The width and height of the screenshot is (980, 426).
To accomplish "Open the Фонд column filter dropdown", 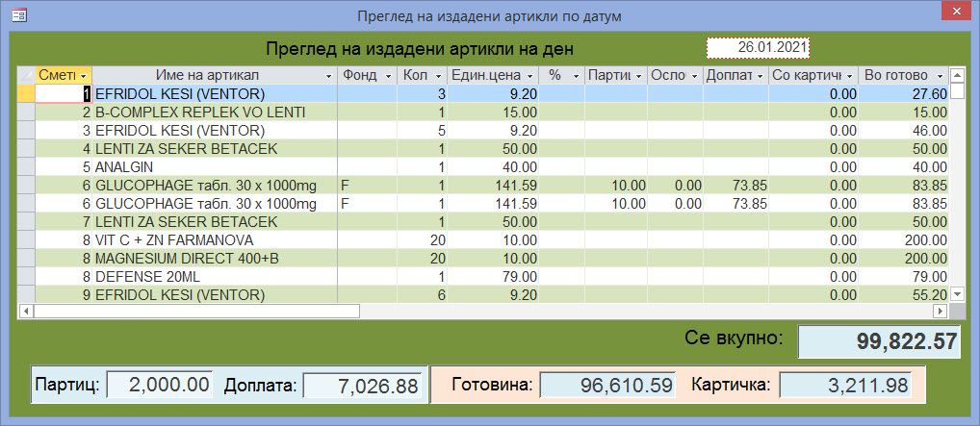I will click(x=388, y=76).
